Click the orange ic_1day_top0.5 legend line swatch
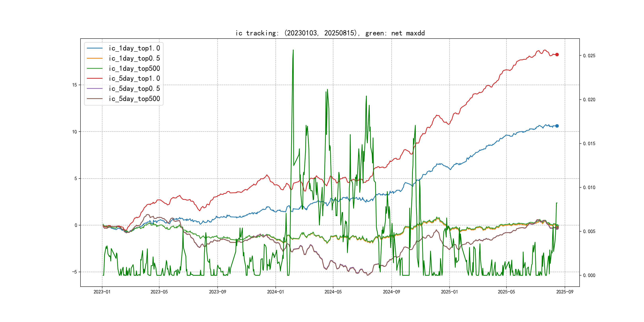This screenshot has width=644, height=322. coord(94,58)
